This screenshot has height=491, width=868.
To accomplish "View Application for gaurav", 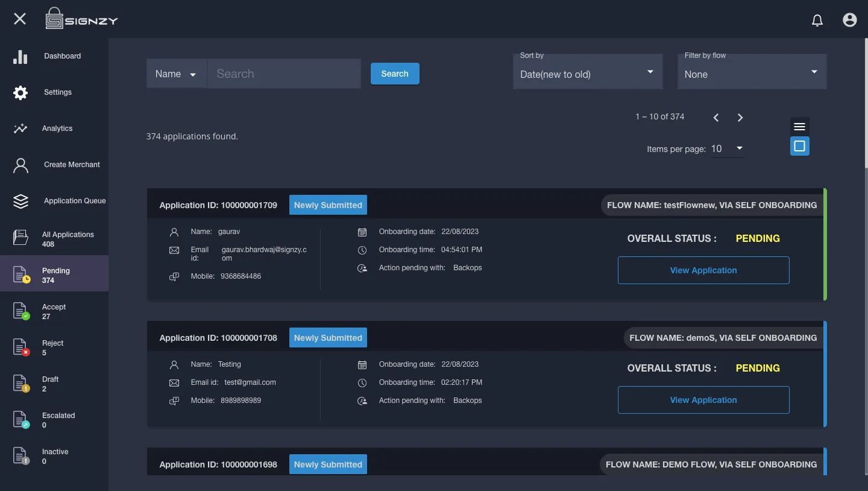I will pos(703,270).
